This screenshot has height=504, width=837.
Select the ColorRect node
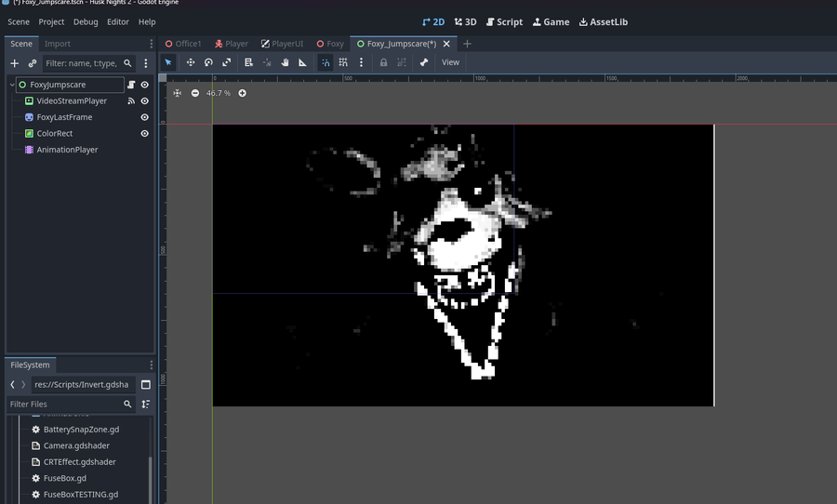(55, 134)
